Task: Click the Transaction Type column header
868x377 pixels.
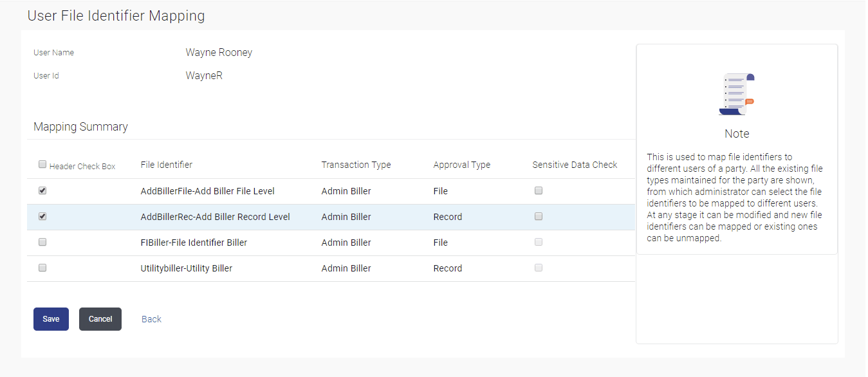Action: 356,165
